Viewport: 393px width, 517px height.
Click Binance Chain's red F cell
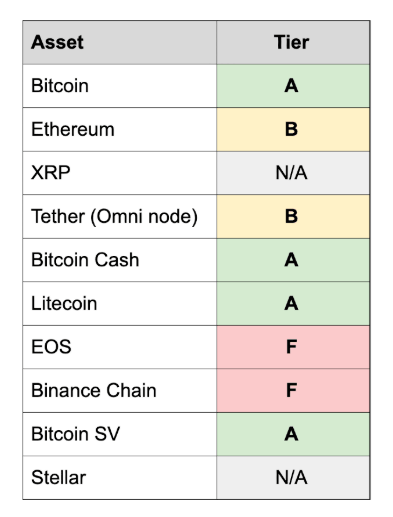coord(293,391)
